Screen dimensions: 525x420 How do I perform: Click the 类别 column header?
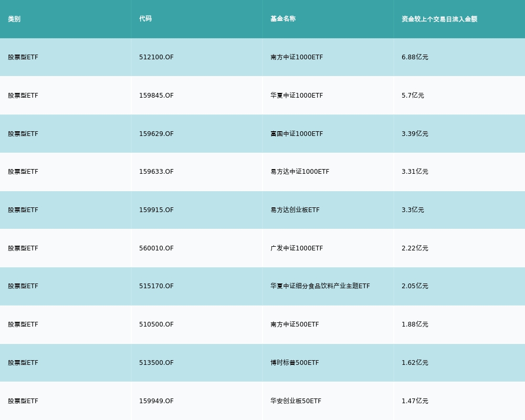[x=14, y=19]
